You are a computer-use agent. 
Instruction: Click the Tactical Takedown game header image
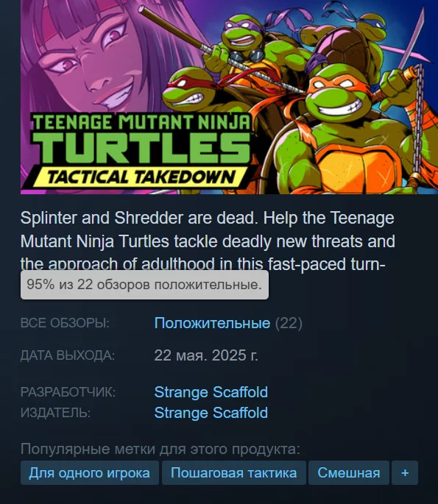click(x=229, y=96)
